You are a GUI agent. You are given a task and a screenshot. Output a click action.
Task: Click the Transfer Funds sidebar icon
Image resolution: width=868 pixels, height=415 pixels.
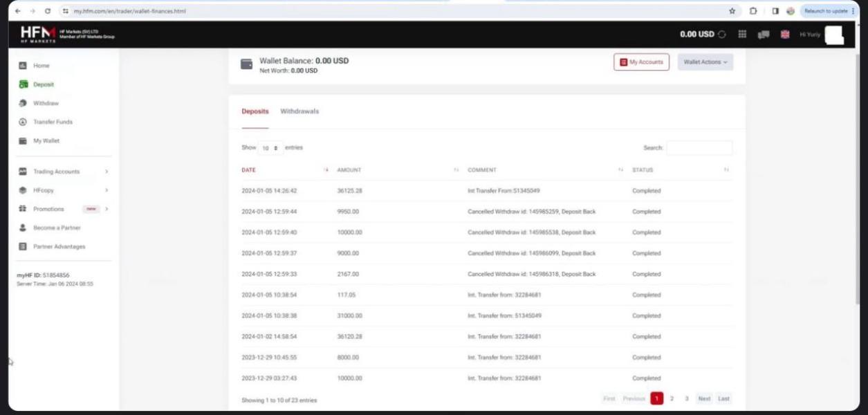[22, 122]
